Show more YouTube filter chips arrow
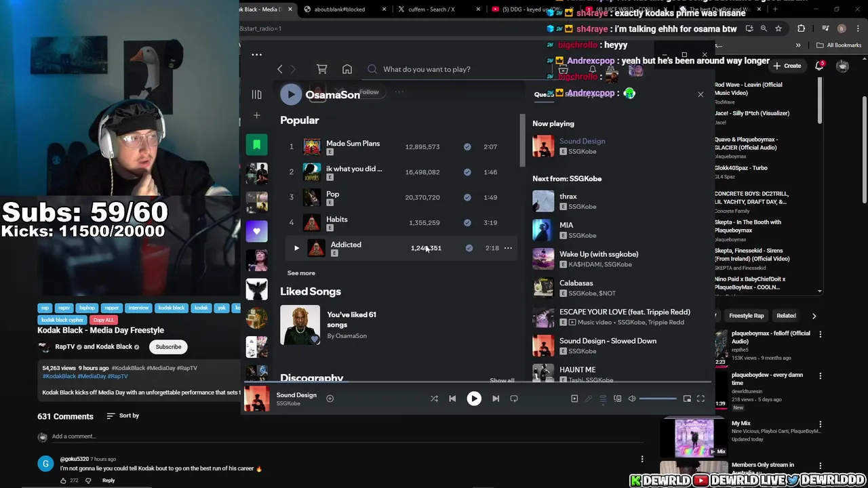 pos(814,316)
